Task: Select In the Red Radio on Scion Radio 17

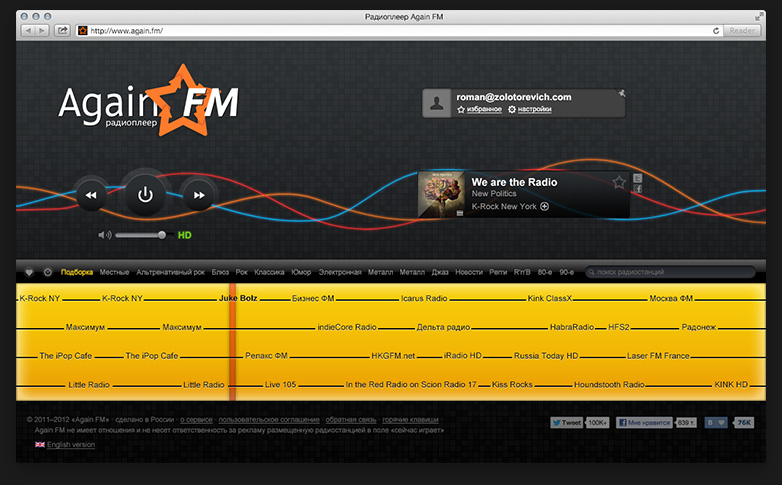Action: 411,385
